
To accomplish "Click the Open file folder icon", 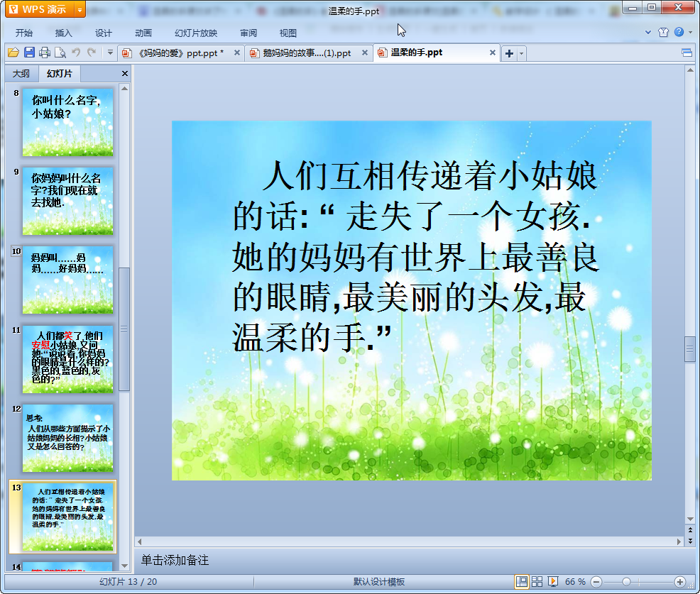I will click(x=13, y=53).
